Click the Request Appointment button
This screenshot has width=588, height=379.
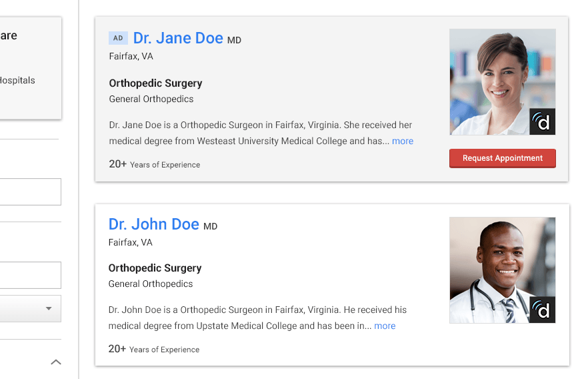(503, 158)
